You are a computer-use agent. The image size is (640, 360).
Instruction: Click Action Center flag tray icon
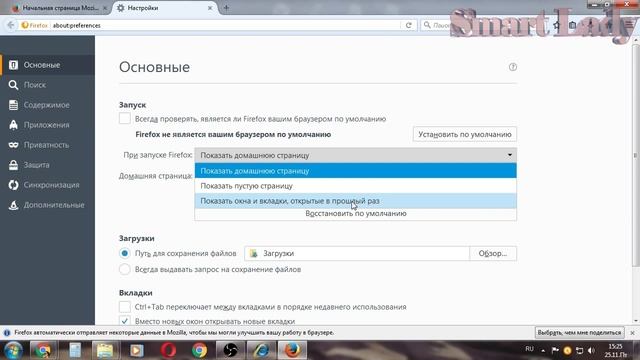pos(555,350)
